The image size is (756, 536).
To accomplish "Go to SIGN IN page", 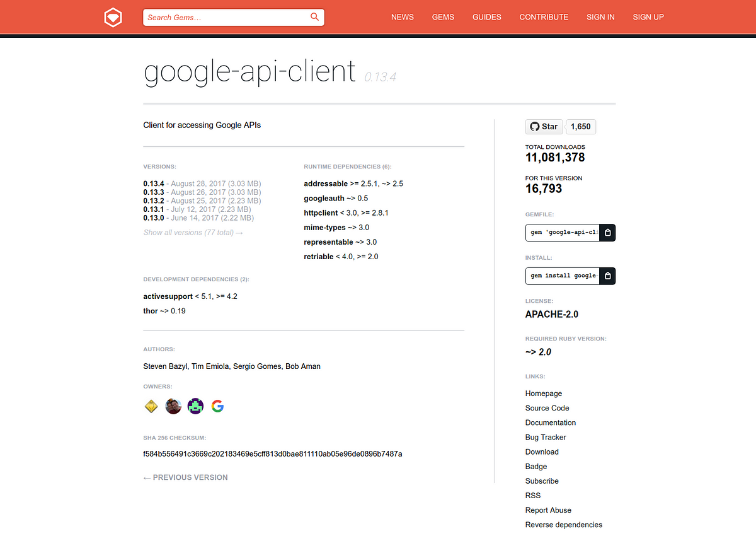I will tap(600, 17).
